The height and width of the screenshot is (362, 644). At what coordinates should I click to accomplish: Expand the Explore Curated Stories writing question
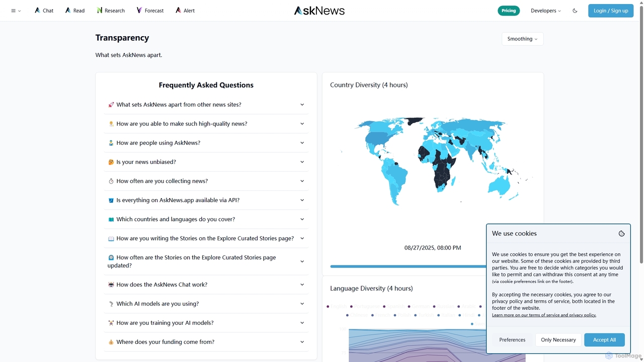206,238
